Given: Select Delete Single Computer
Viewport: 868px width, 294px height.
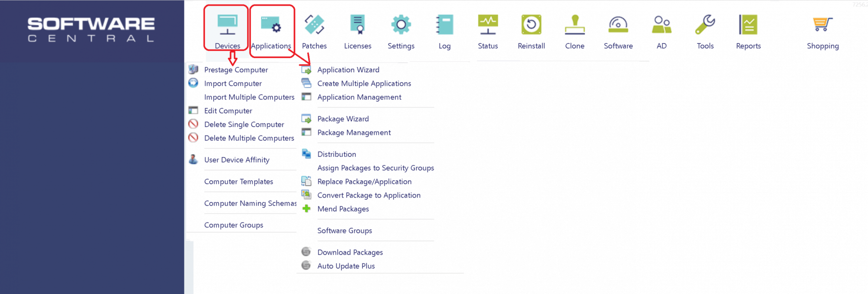Looking at the screenshot, I should (244, 125).
